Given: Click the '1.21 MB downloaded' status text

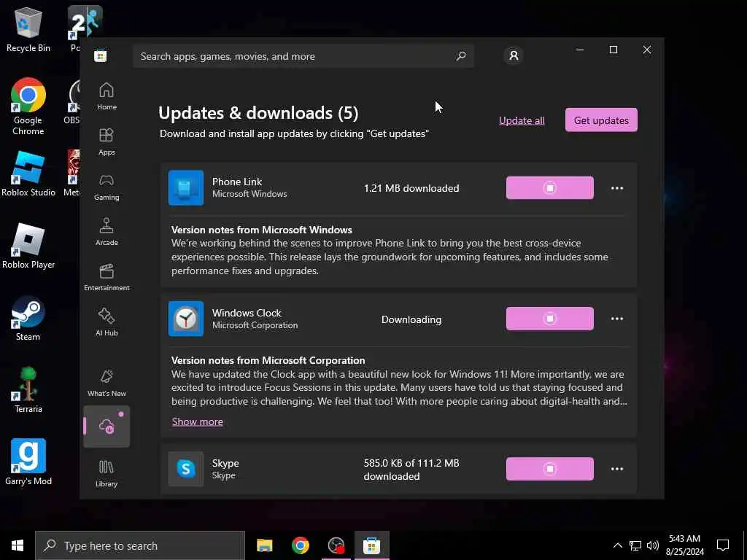Looking at the screenshot, I should point(411,188).
